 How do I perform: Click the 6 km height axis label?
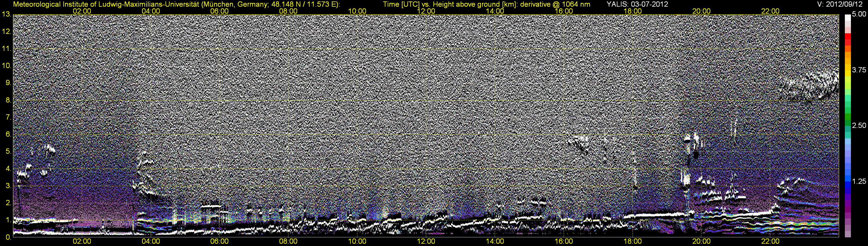(8, 135)
